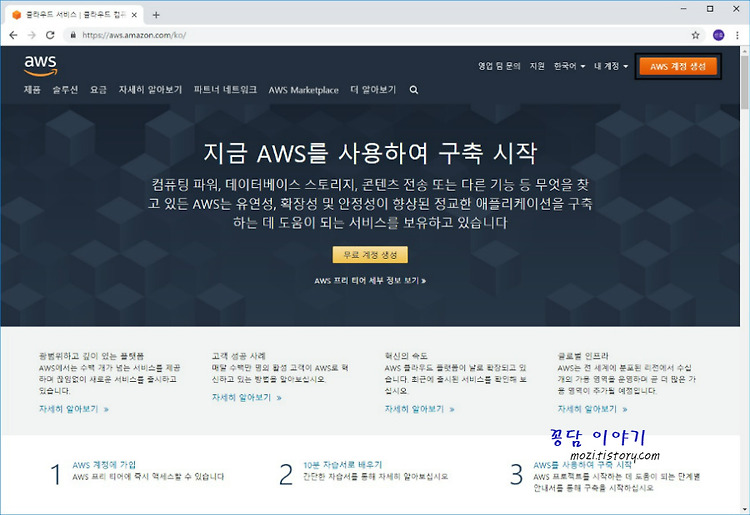Bookmark this page with star icon
Viewport: 750px width, 515px height.
pos(695,35)
